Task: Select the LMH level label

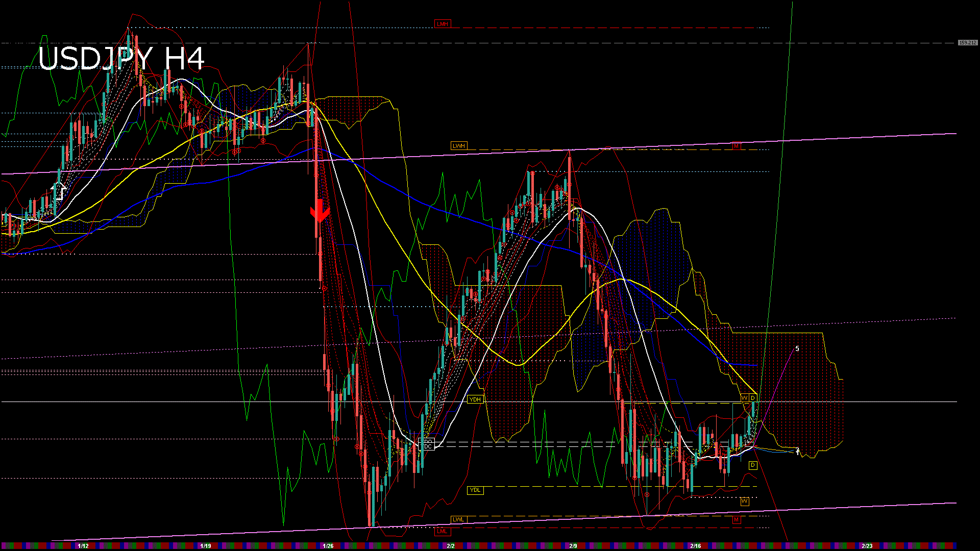Action: 443,24
